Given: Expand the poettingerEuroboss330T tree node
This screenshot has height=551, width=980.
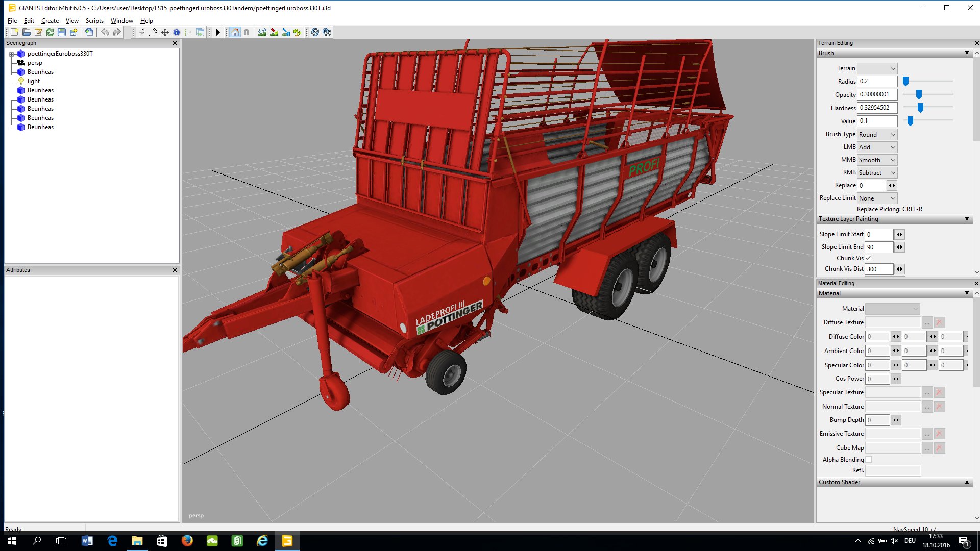Looking at the screenshot, I should pos(11,54).
